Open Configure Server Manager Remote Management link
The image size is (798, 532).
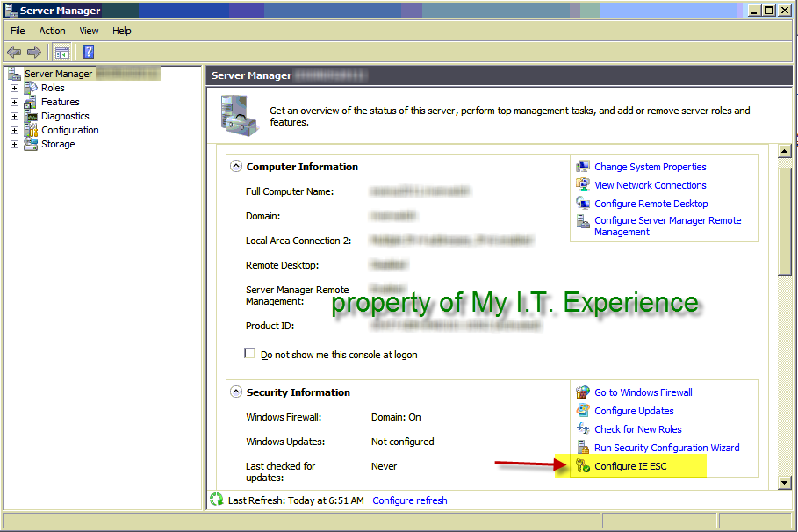click(x=667, y=226)
